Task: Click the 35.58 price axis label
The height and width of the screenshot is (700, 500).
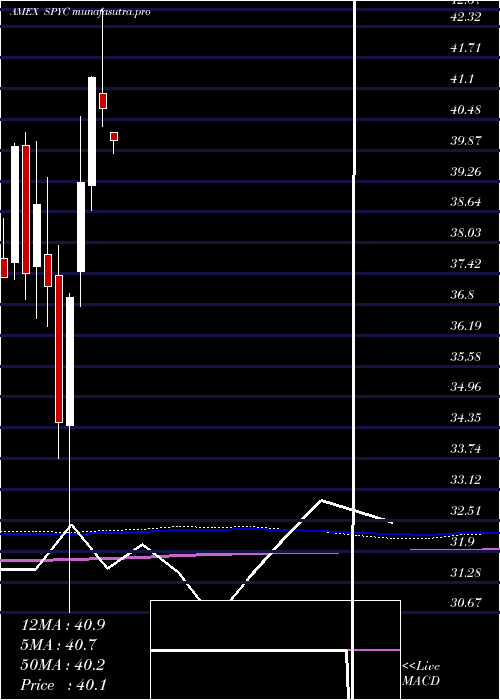Action: pos(466,357)
